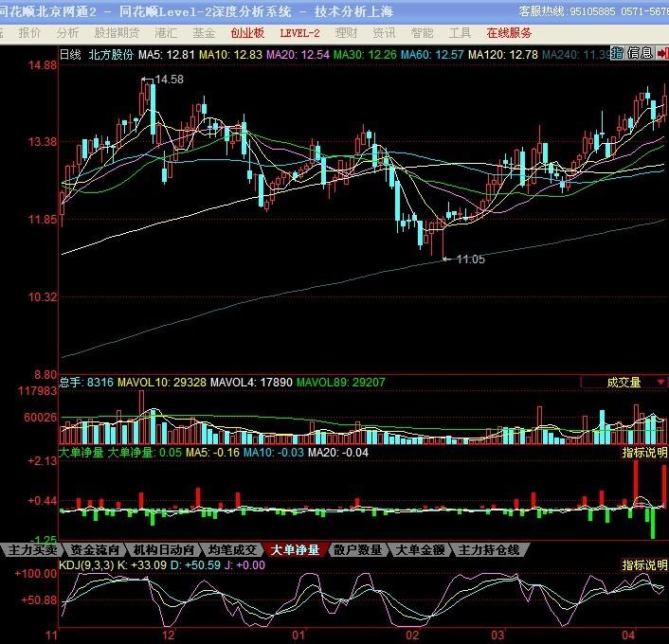Open the 分析 menu
This screenshot has height=644, width=669.
(67, 33)
